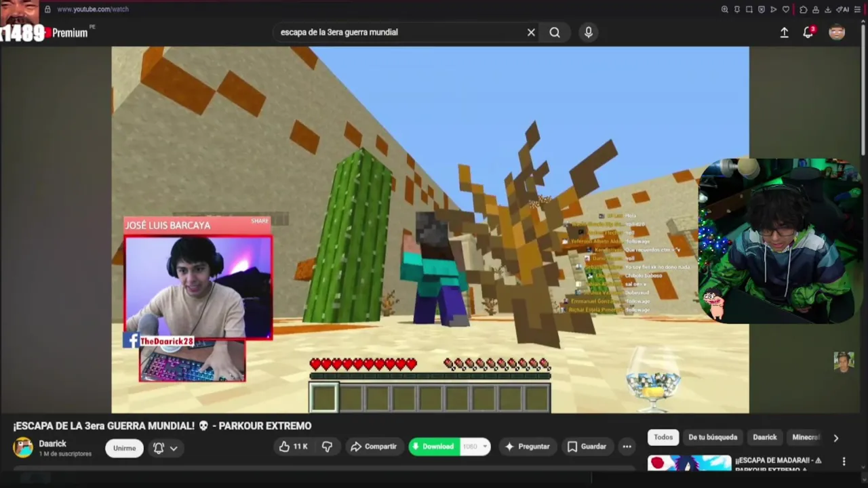Dislike the video thumbs-down
The width and height of the screenshot is (868, 488).
(x=327, y=447)
